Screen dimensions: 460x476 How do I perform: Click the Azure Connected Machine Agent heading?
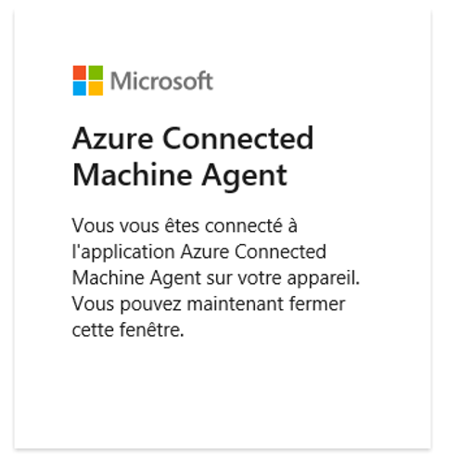pyautogui.click(x=193, y=157)
